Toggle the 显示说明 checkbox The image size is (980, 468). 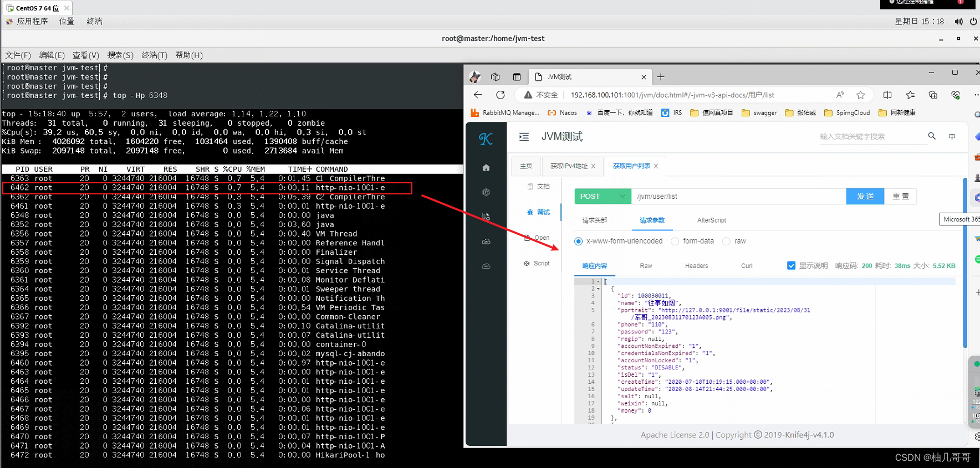[x=791, y=266]
